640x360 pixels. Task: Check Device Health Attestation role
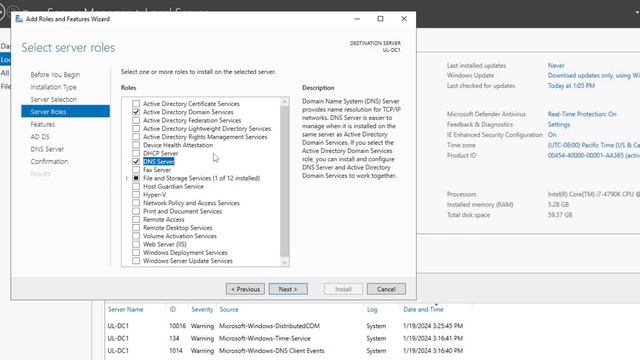pyautogui.click(x=136, y=145)
